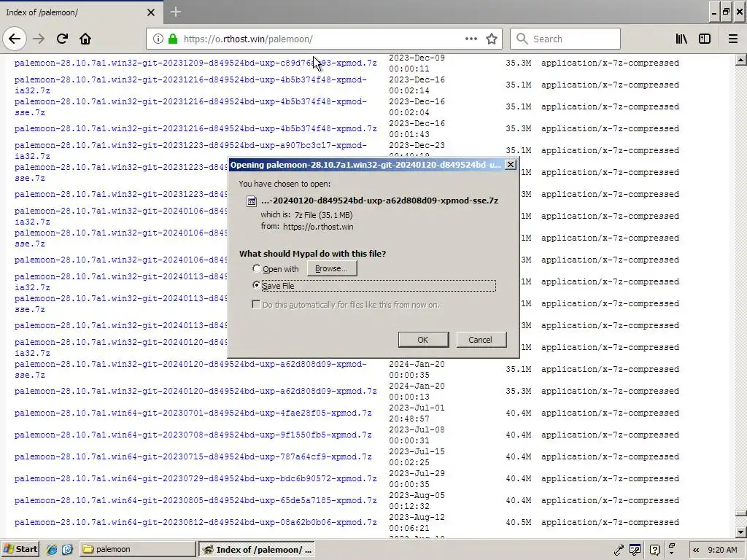Click the taskbar clock 9:20 AM
Screen dimensions: 747x560
coord(722,550)
